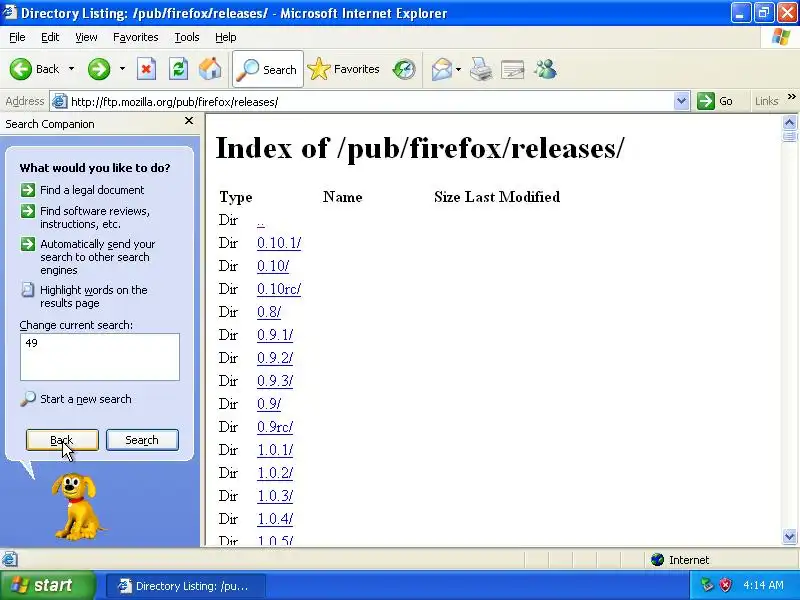Viewport: 800px width, 600px height.
Task: Open the Help menu
Action: pyautogui.click(x=226, y=37)
